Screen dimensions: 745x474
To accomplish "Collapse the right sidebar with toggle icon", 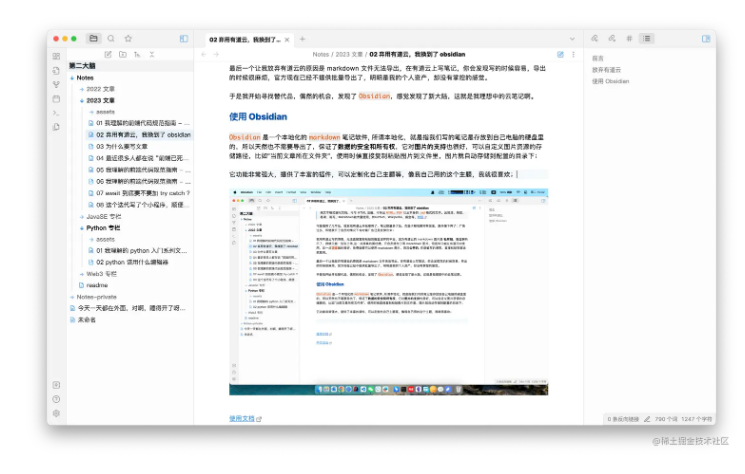I will [x=706, y=38].
